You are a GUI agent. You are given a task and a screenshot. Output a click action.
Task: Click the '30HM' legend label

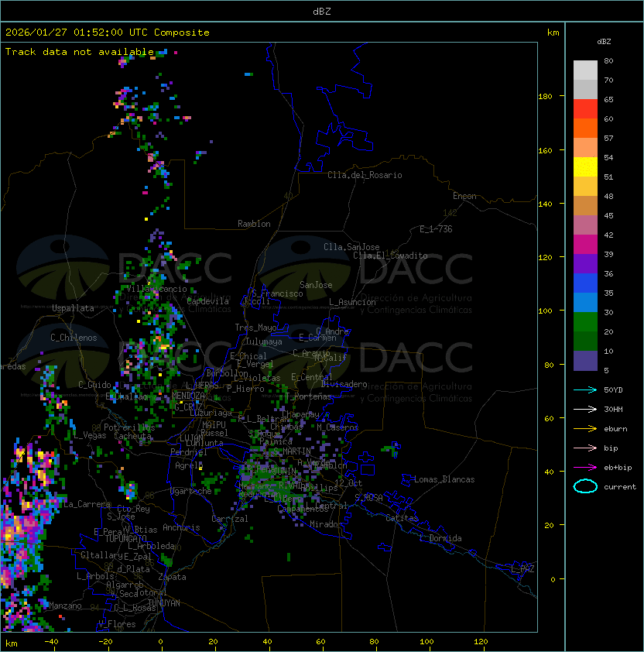[x=613, y=409]
